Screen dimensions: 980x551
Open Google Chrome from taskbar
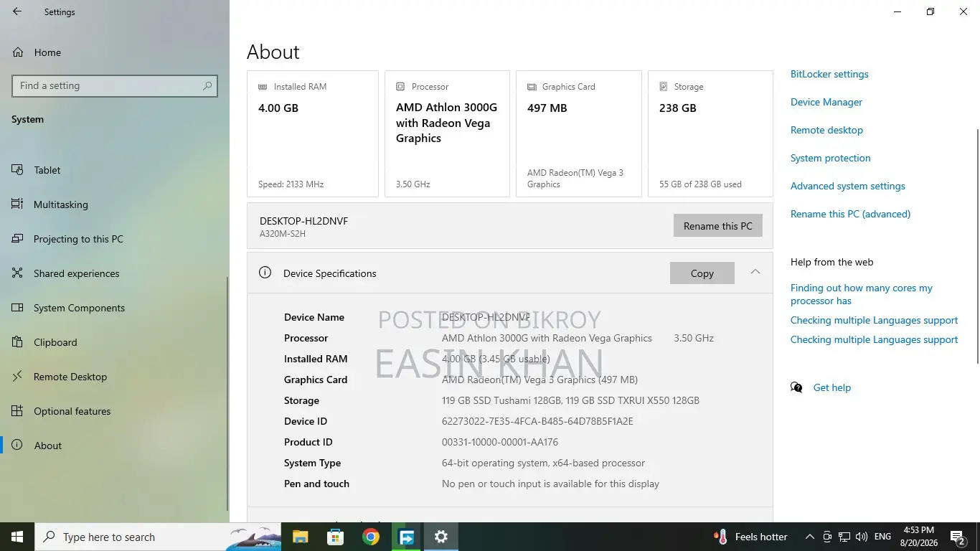click(x=370, y=537)
